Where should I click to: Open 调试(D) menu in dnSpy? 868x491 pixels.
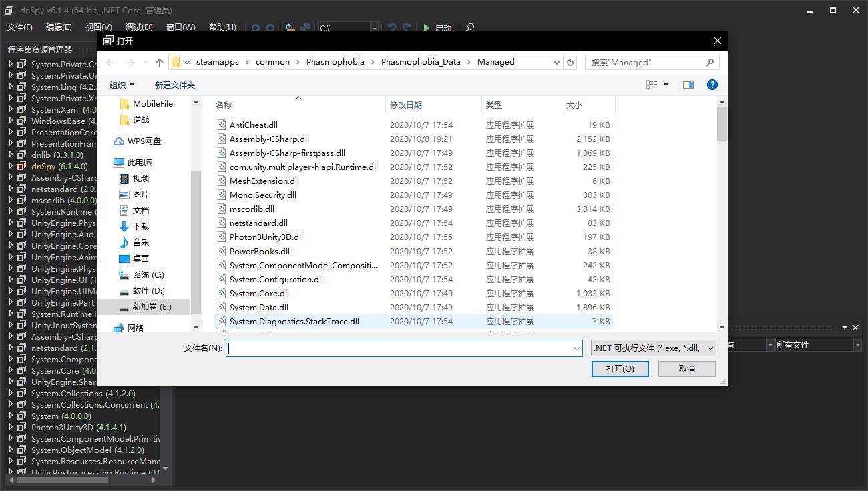[139, 27]
